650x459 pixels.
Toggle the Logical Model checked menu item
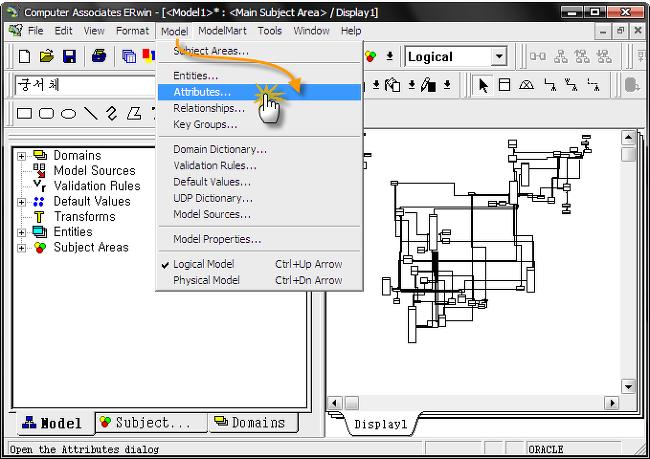[259, 264]
